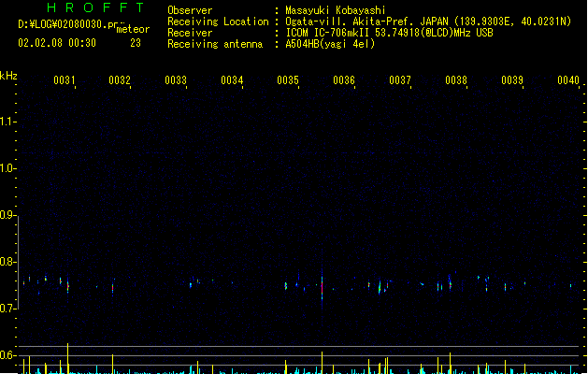Click the Observer field label
Image resolution: width=588 pixels, height=374 pixels.
click(x=190, y=10)
